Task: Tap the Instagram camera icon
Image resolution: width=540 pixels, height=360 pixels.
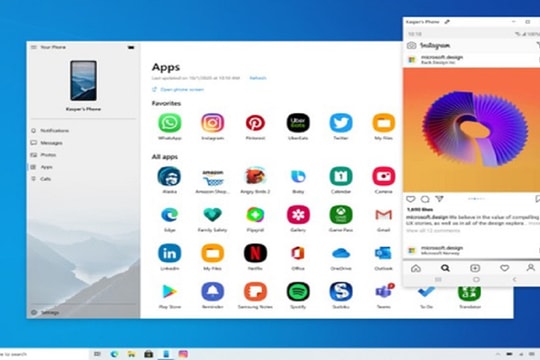Action: click(x=411, y=45)
